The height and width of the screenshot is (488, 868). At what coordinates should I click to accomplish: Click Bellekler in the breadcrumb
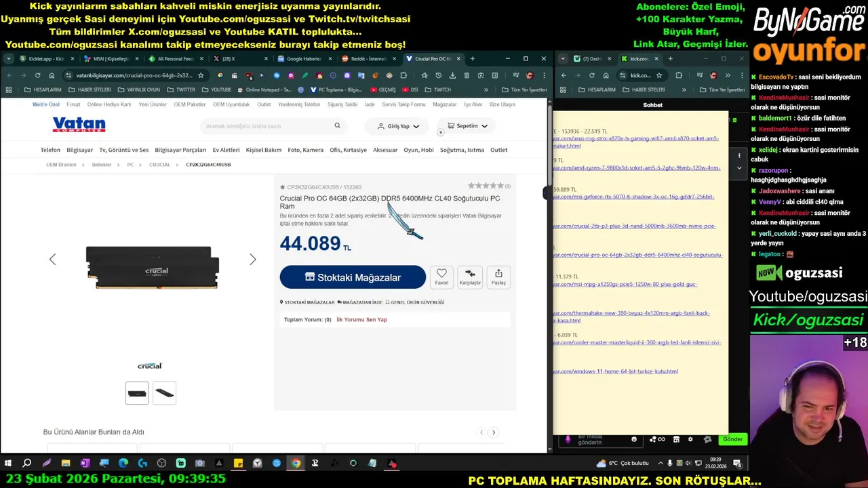(x=102, y=165)
